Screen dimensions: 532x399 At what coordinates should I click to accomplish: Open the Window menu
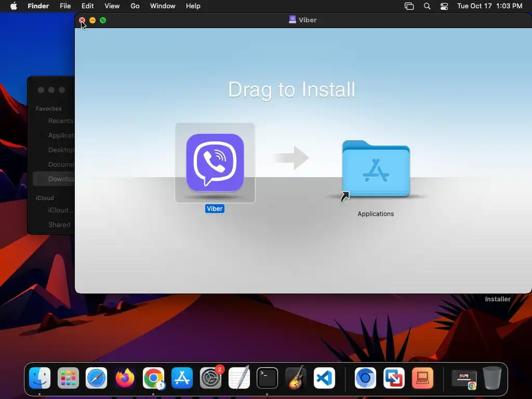163,6
